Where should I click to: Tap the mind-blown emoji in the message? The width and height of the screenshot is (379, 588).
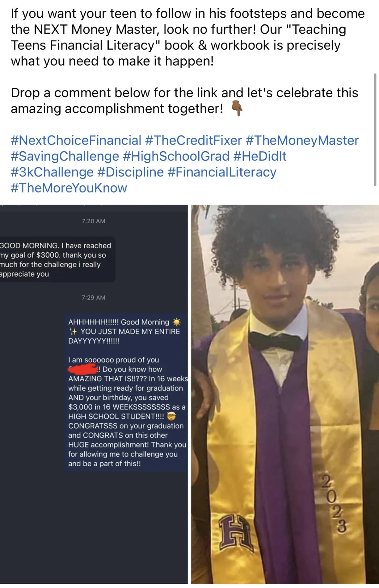171,416
